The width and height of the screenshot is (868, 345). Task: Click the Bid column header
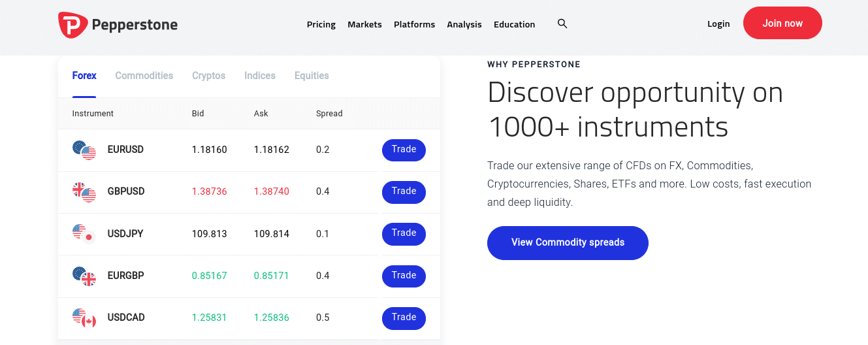pos(198,114)
